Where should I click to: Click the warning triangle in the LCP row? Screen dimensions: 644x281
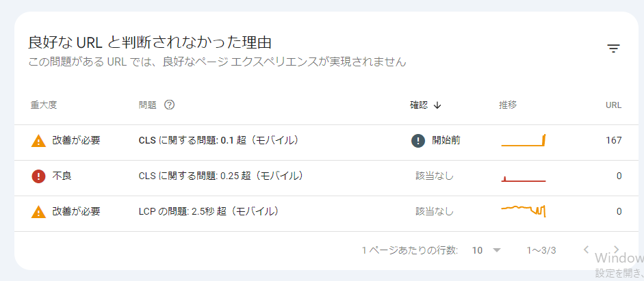[38, 212]
